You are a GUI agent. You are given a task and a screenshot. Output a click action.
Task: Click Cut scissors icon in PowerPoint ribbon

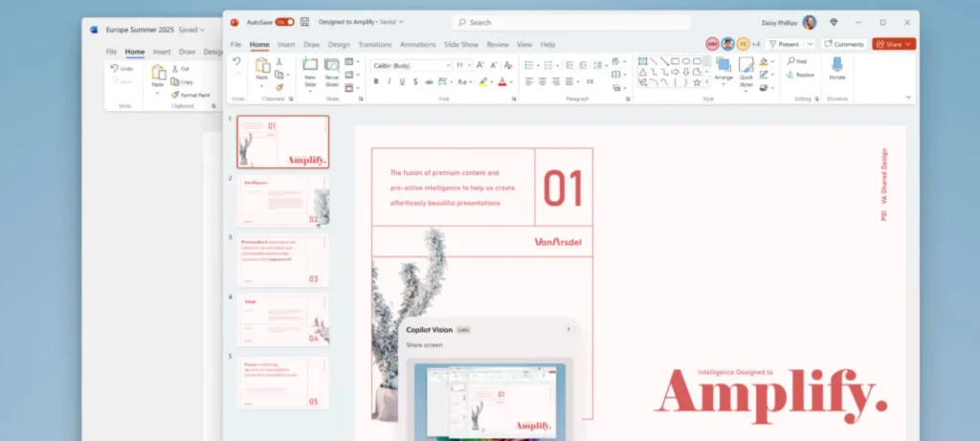tap(278, 61)
